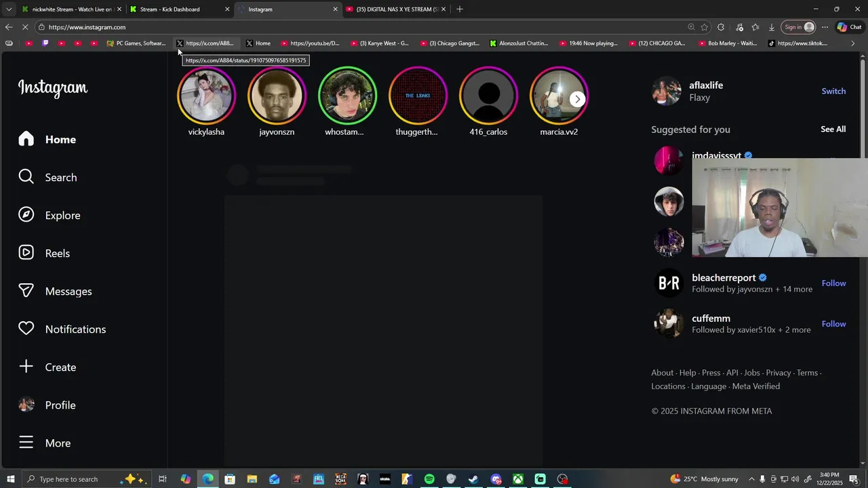Screen dimensions: 868x488
Task: Open Xbox app from the taskbar
Action: coord(518,479)
